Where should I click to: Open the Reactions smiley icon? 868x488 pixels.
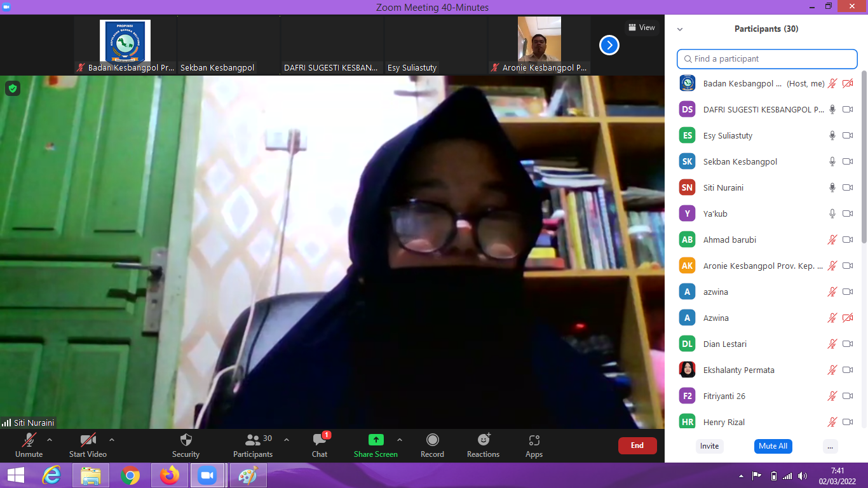click(484, 440)
